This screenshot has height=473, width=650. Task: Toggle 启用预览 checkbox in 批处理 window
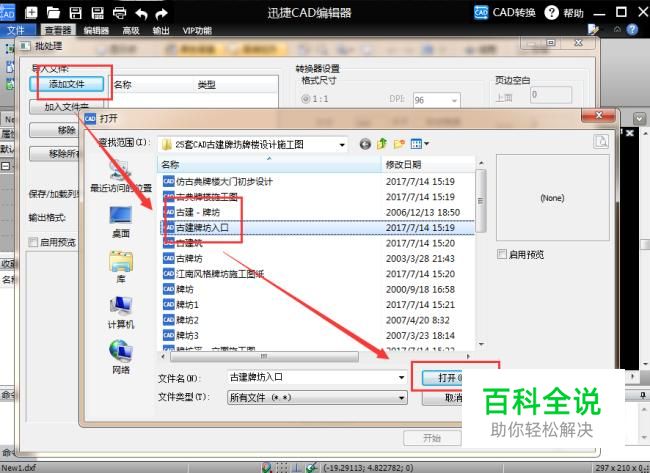pyautogui.click(x=33, y=242)
